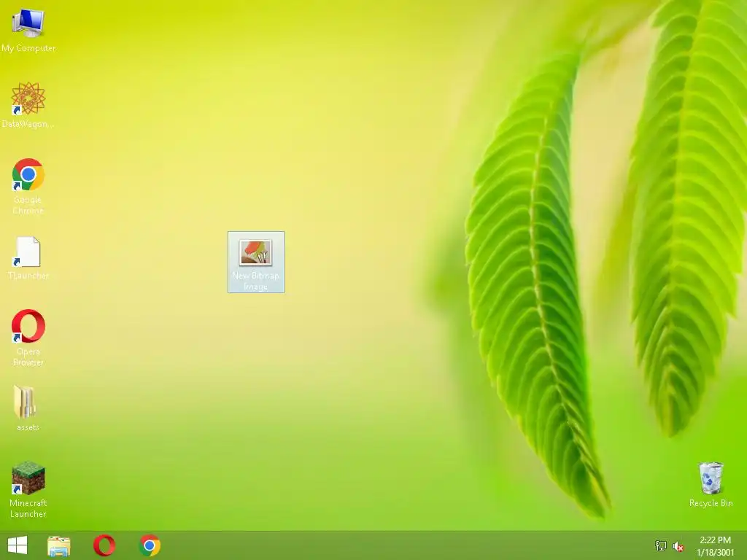747x560 pixels.
Task: Open File Explorer from the taskbar
Action: click(x=59, y=545)
